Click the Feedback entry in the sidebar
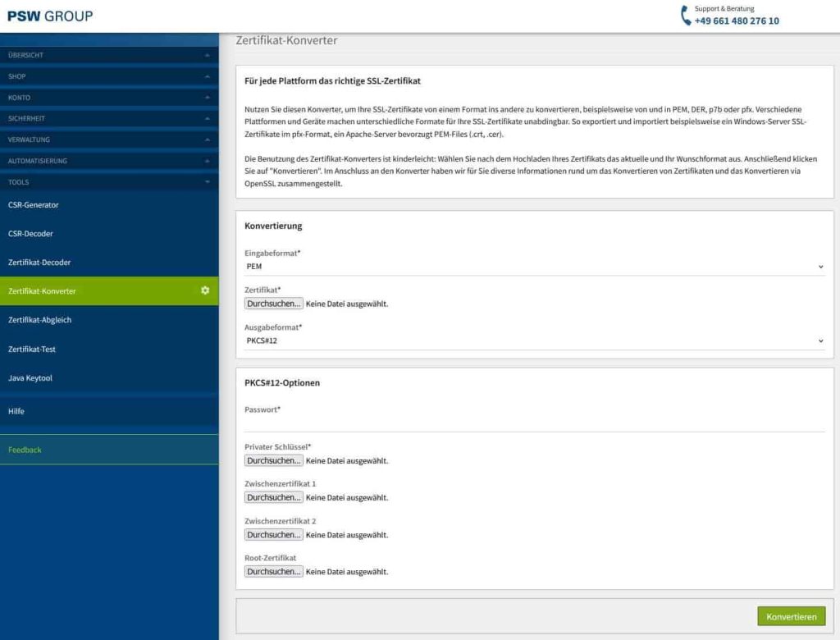 25,450
